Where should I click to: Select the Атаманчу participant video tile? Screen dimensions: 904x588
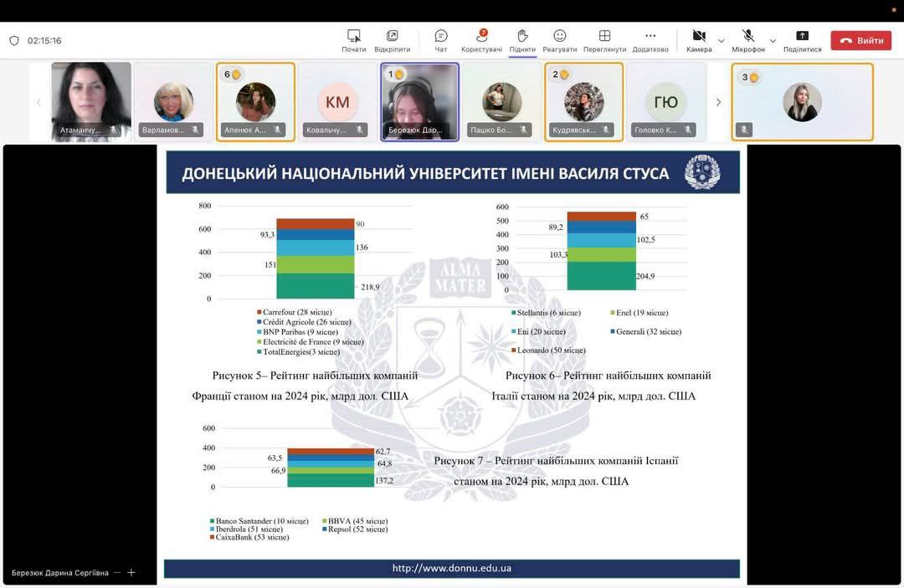point(91,101)
